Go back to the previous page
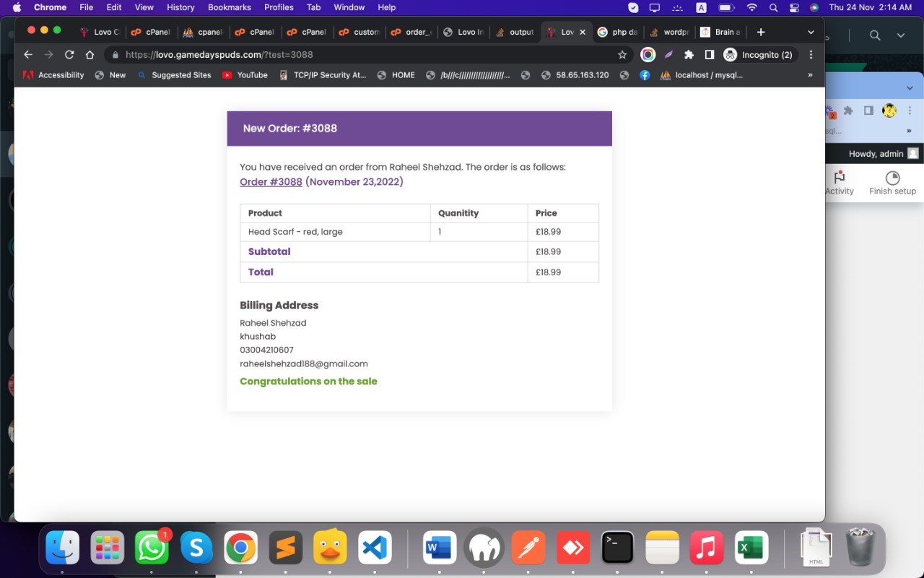 coord(28,55)
